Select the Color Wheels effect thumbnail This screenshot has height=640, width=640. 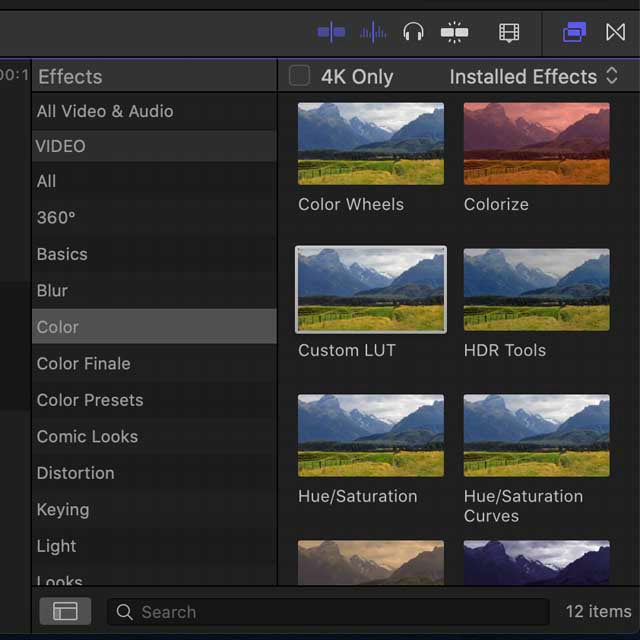point(371,144)
